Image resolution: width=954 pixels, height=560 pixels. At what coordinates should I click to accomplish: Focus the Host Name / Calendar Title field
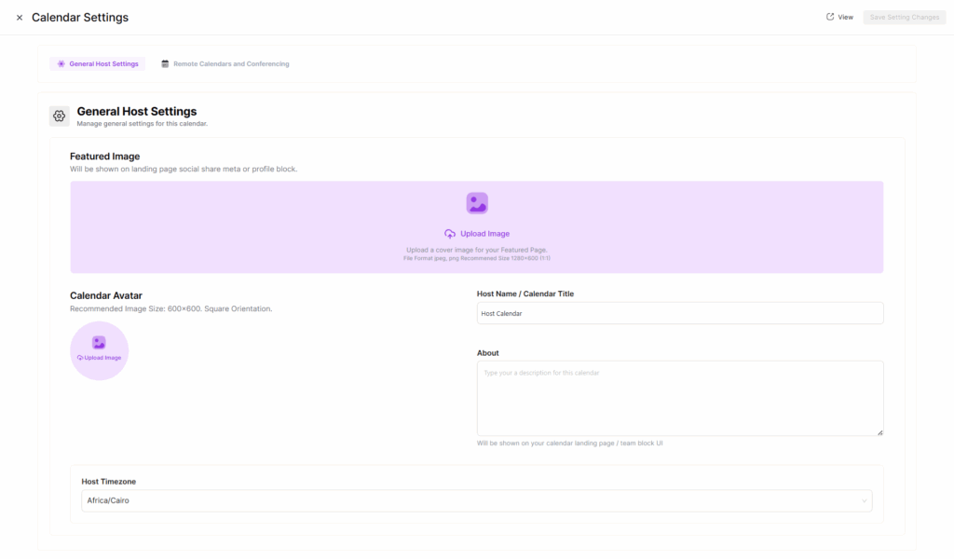[679, 313]
